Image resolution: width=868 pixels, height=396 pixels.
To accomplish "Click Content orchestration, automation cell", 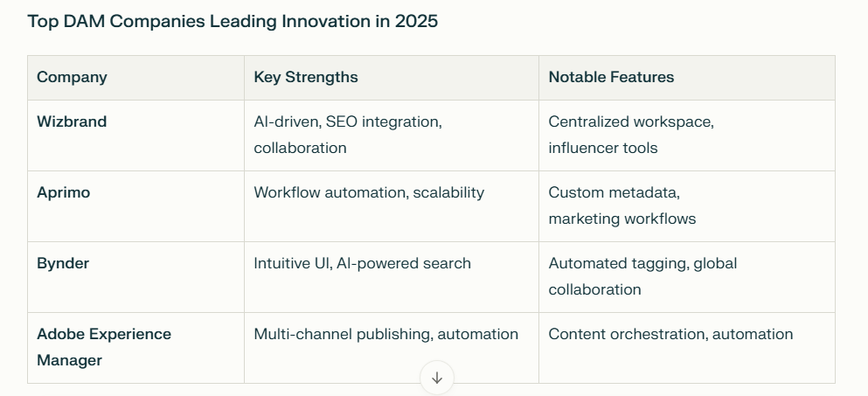I will pyautogui.click(x=686, y=348).
